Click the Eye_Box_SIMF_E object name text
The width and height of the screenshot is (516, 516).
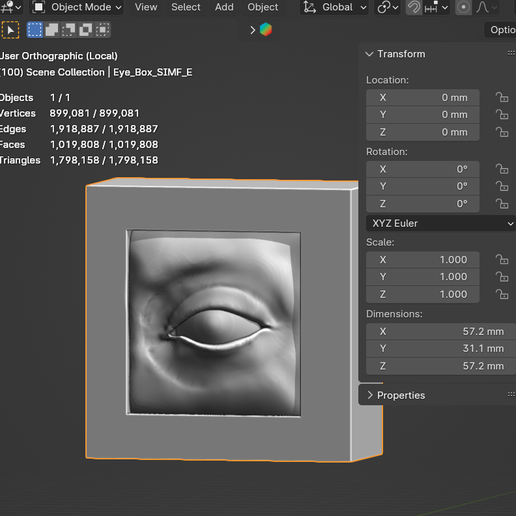coord(153,72)
